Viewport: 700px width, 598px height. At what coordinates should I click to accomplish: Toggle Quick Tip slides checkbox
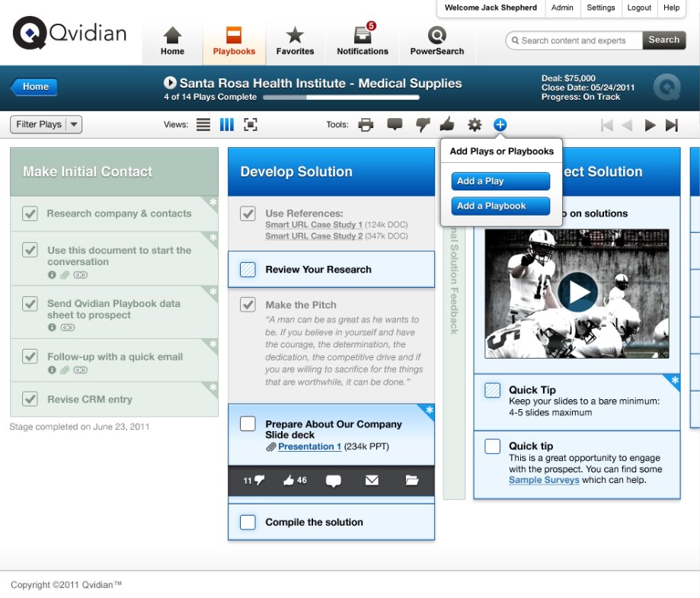tap(492, 390)
